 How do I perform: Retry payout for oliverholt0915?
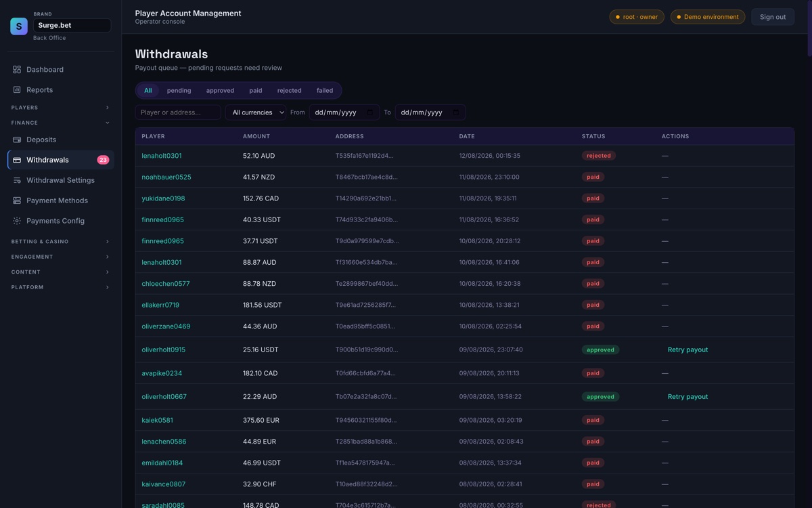[x=687, y=350]
